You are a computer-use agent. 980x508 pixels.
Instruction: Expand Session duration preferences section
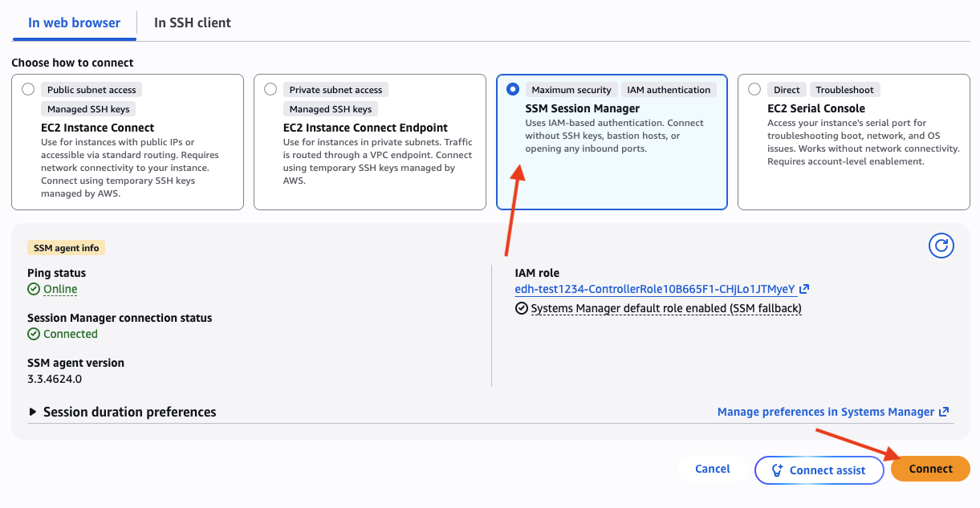122,412
